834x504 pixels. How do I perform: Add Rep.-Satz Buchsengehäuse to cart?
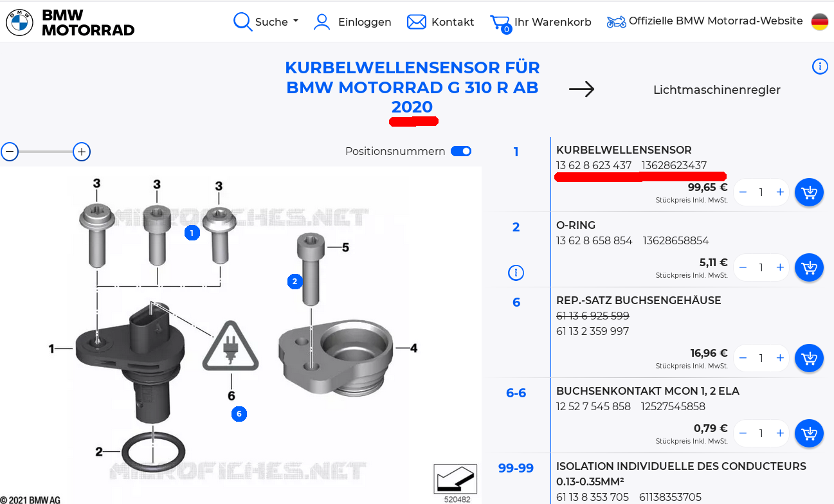[809, 358]
